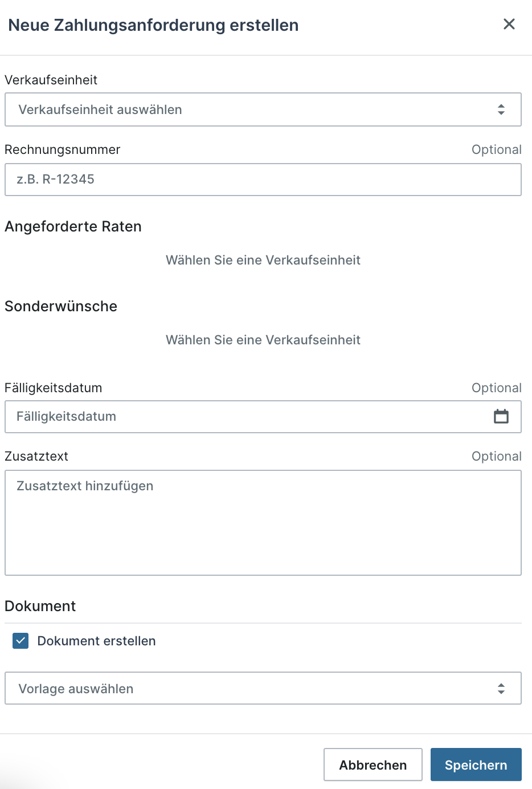Viewport: 532px width, 789px height.
Task: Focus the Rechnungsnummer input field
Action: 263,180
